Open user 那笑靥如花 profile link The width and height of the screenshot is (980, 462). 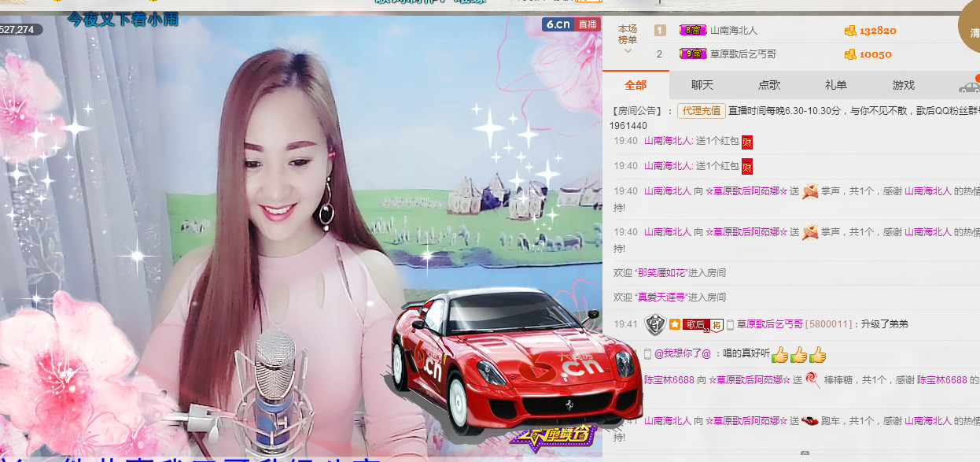point(661,272)
